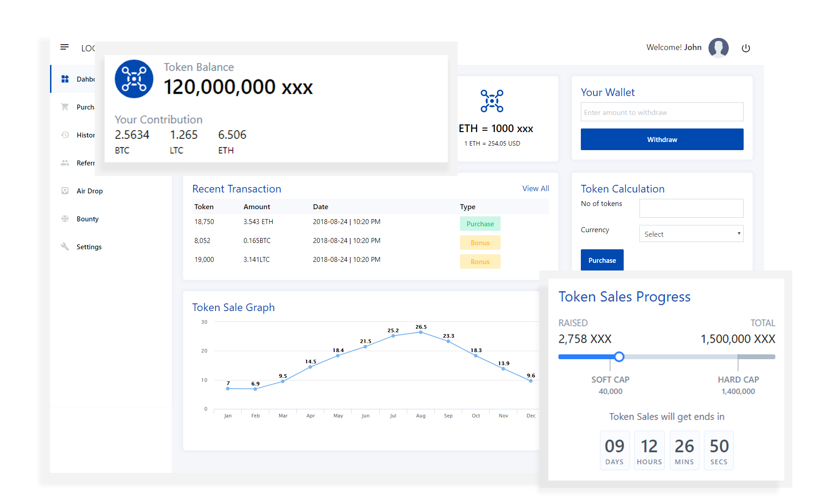Click the shopping cart Purchase icon

pos(65,107)
